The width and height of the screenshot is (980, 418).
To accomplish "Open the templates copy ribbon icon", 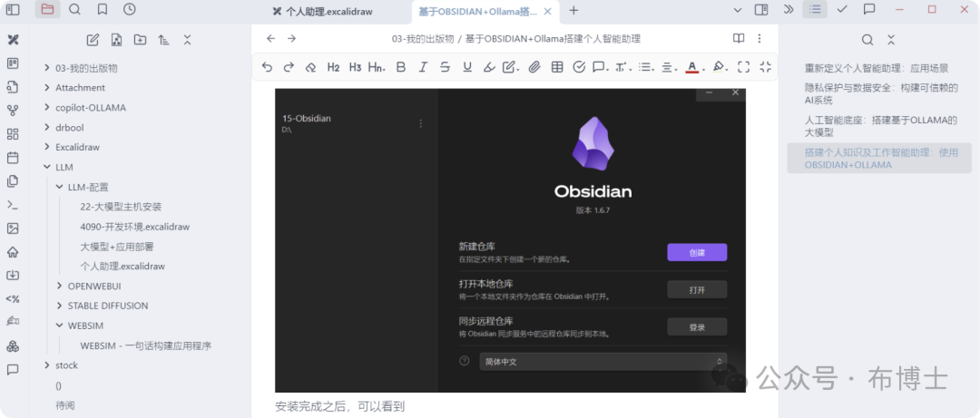I will (13, 181).
